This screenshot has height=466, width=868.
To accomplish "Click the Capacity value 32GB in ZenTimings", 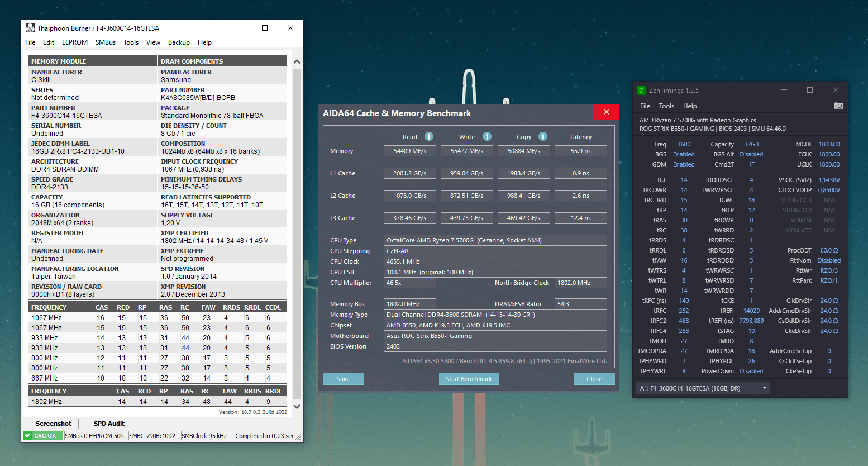I will coord(751,144).
